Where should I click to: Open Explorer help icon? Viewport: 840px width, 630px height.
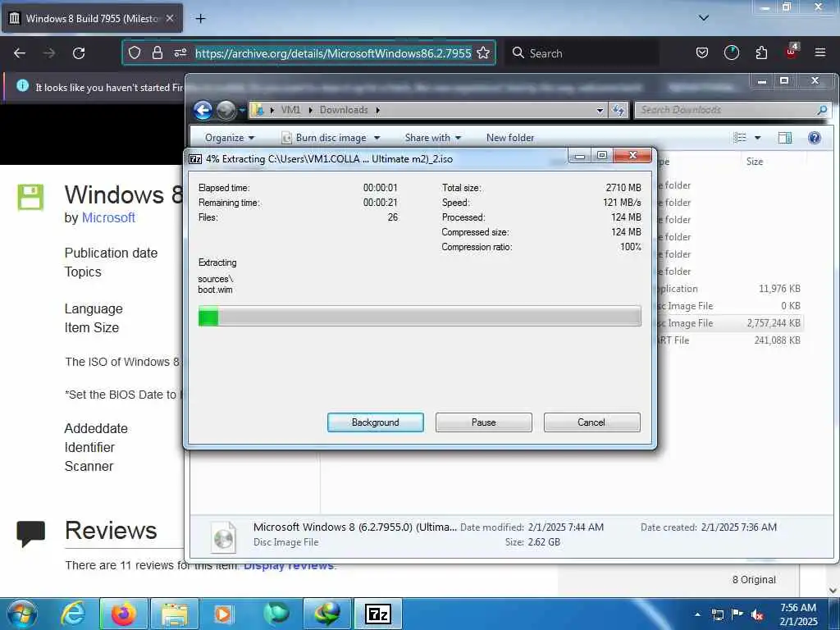point(815,138)
